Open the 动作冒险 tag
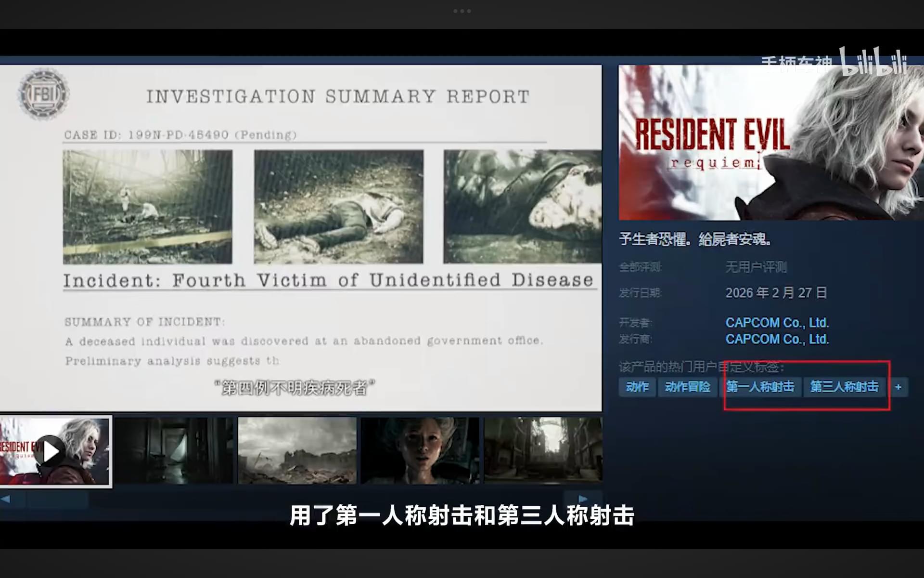Viewport: 924px width, 578px height. (x=687, y=387)
